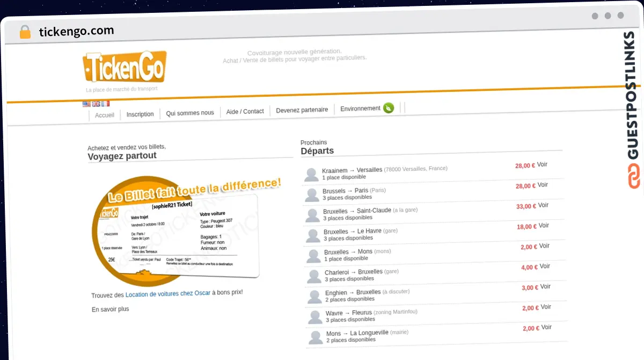Image resolution: width=644 pixels, height=360 pixels.
Task: Click the En savoir plus link
Action: [x=111, y=309]
